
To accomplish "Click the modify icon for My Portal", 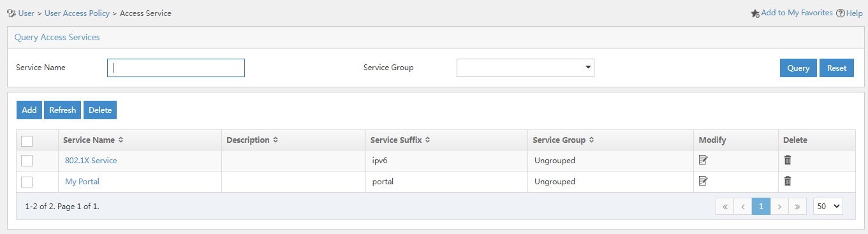I will tap(703, 181).
